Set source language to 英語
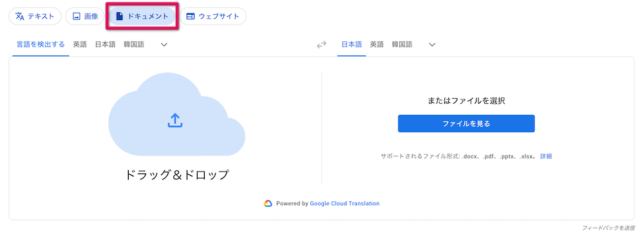 [x=80, y=45]
